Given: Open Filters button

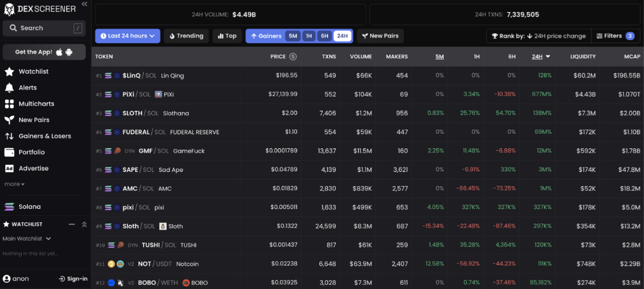Looking at the screenshot, I should [615, 36].
